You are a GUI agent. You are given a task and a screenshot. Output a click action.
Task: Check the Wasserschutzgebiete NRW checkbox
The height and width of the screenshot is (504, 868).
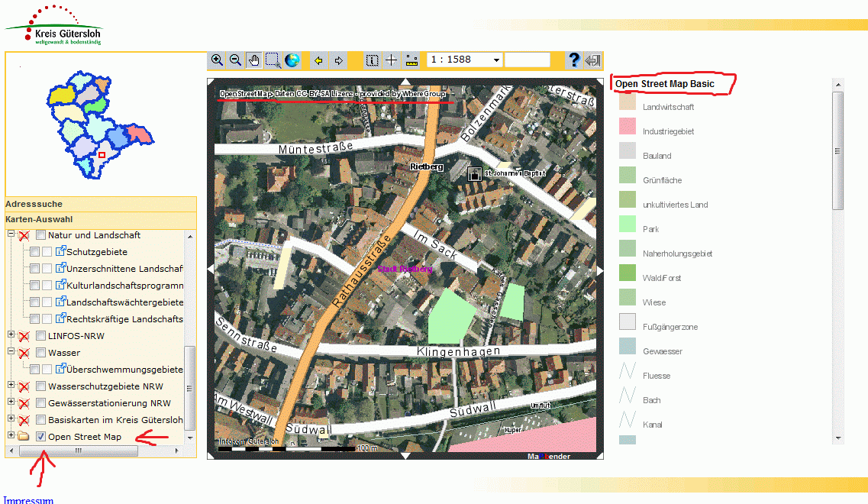pyautogui.click(x=41, y=386)
